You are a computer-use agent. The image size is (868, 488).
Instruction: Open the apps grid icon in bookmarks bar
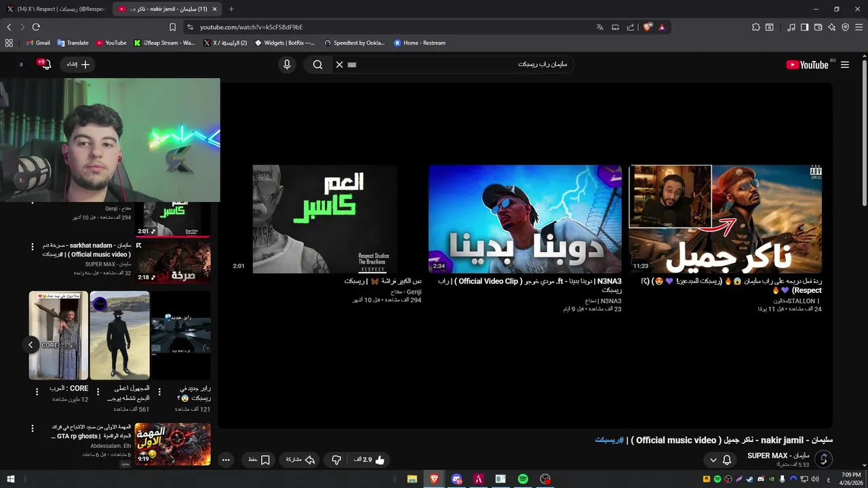coord(9,43)
